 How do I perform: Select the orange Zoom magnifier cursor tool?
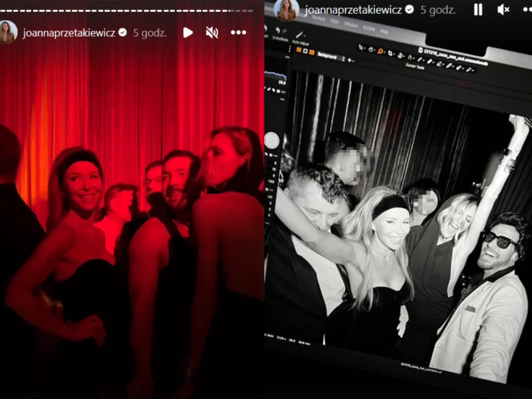pos(381,52)
